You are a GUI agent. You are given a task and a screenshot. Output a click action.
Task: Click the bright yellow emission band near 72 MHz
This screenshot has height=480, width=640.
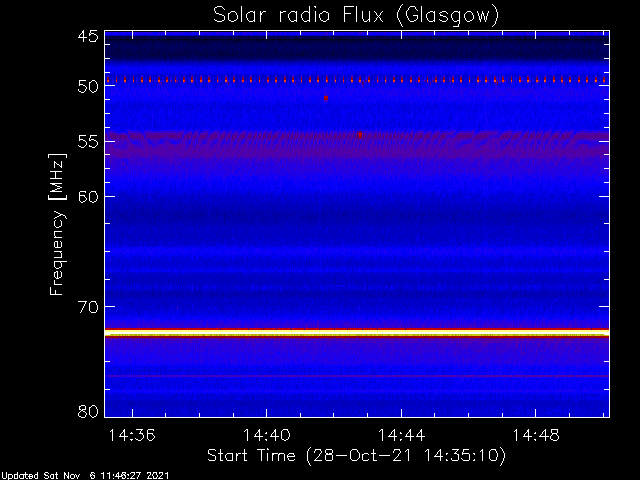click(x=357, y=333)
